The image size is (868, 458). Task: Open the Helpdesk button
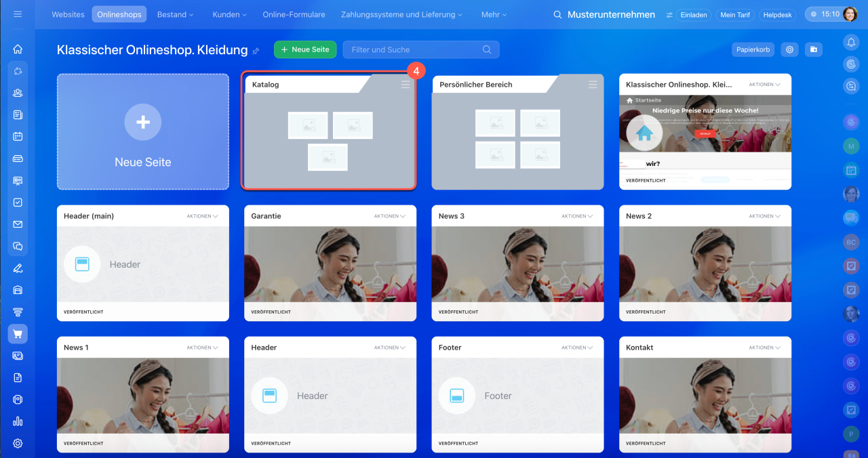(777, 14)
